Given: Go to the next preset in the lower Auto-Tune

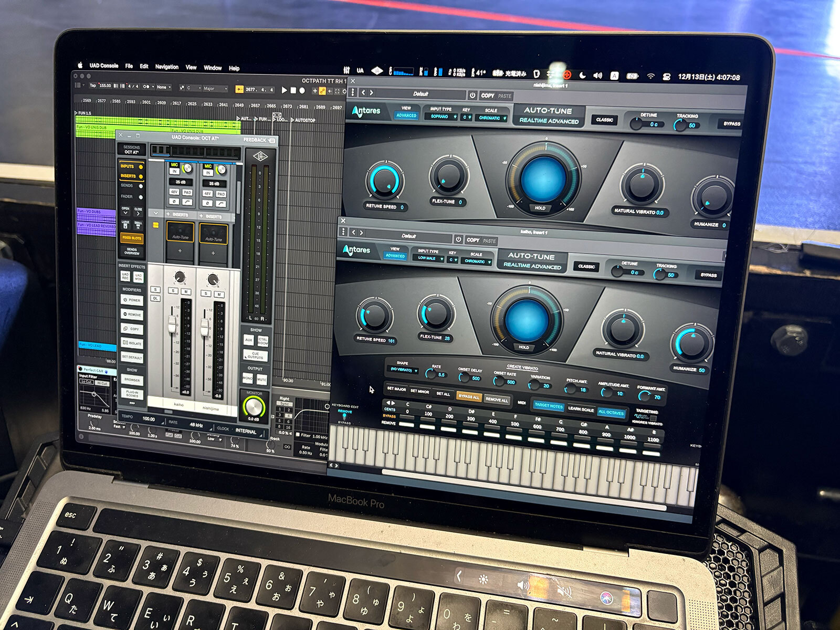Looking at the screenshot, I should click(362, 233).
